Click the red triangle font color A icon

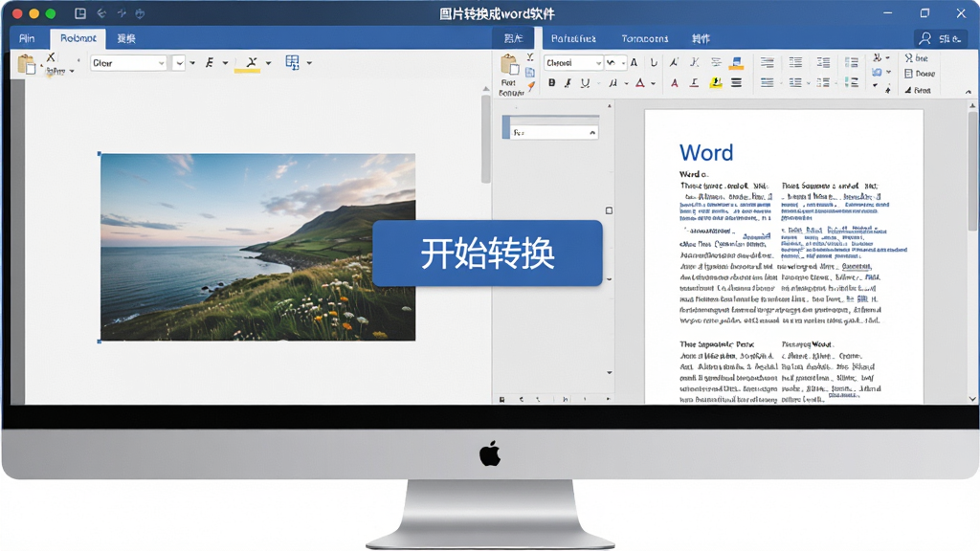point(640,82)
